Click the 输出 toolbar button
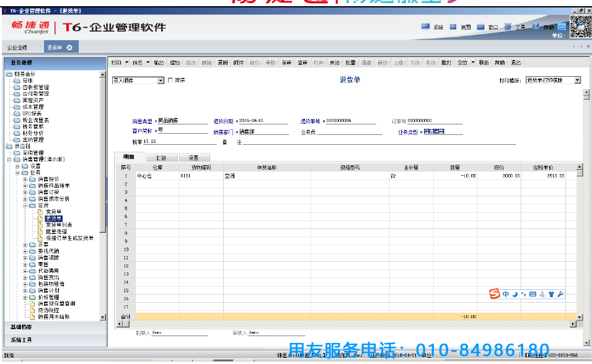 (159, 63)
